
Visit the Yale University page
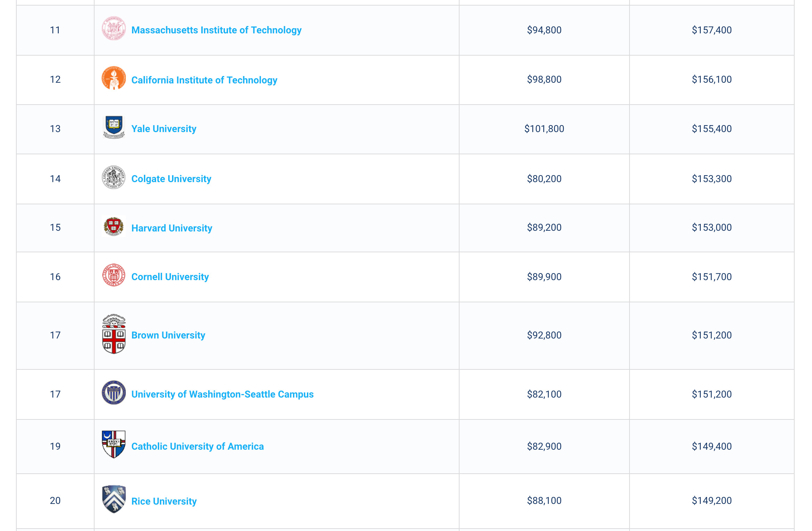tap(164, 129)
